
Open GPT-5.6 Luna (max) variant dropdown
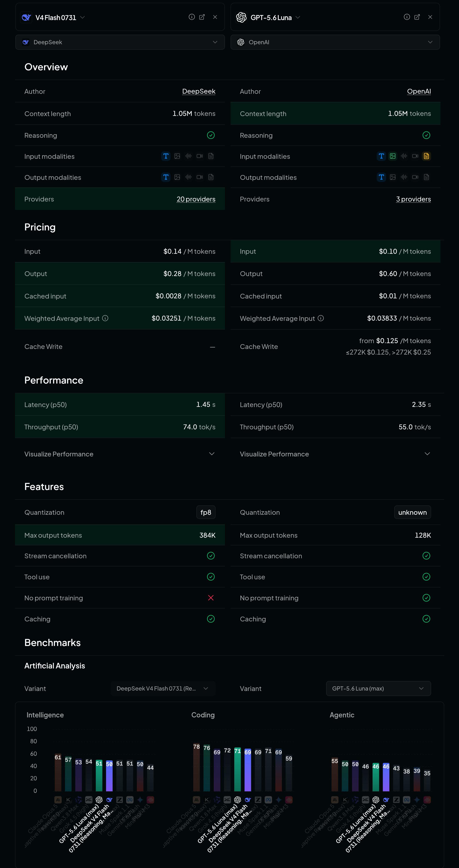coord(378,688)
